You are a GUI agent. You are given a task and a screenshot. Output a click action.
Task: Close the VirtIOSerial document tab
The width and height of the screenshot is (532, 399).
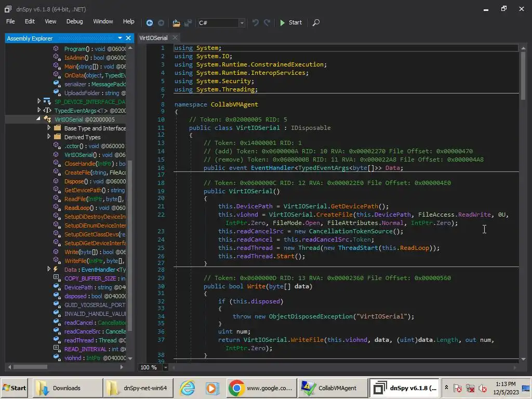(175, 37)
